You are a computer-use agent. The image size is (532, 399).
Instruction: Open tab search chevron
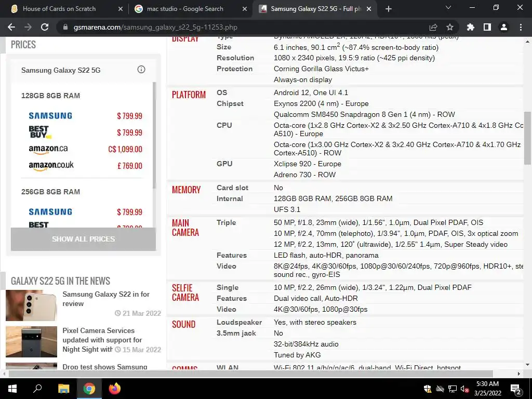(x=448, y=7)
